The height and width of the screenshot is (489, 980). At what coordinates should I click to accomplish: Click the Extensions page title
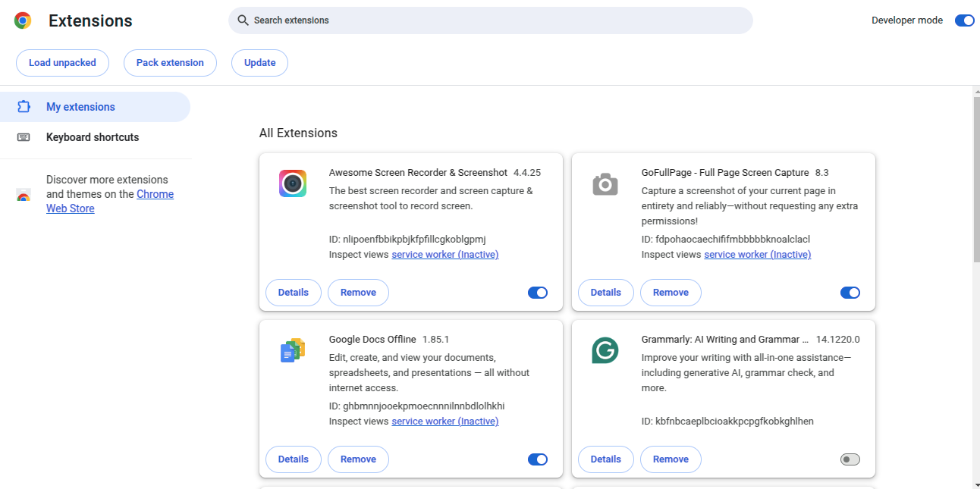click(x=90, y=21)
